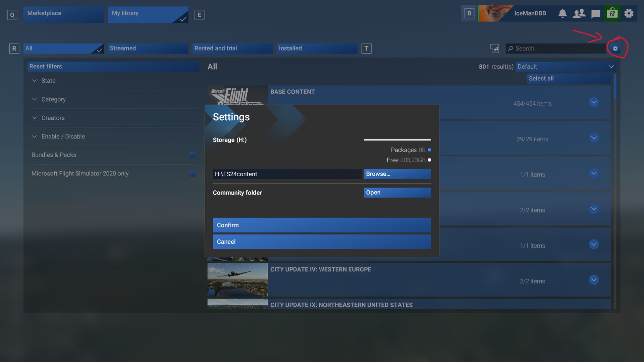Click Reset filters button
The height and width of the screenshot is (362, 644).
[113, 66]
